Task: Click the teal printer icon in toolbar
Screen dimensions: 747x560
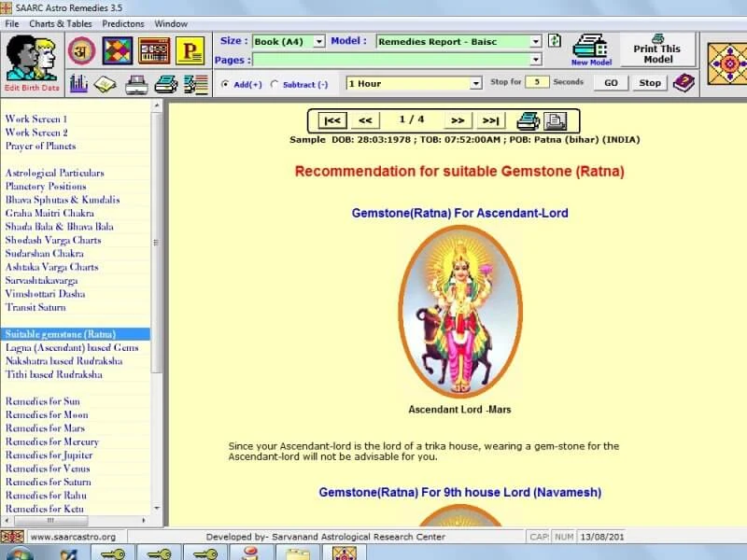Action: tap(166, 85)
